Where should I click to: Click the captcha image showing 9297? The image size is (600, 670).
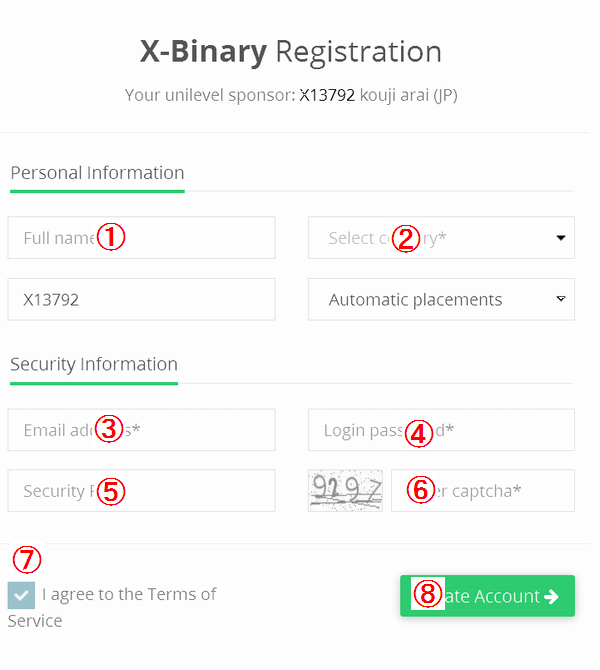point(345,491)
